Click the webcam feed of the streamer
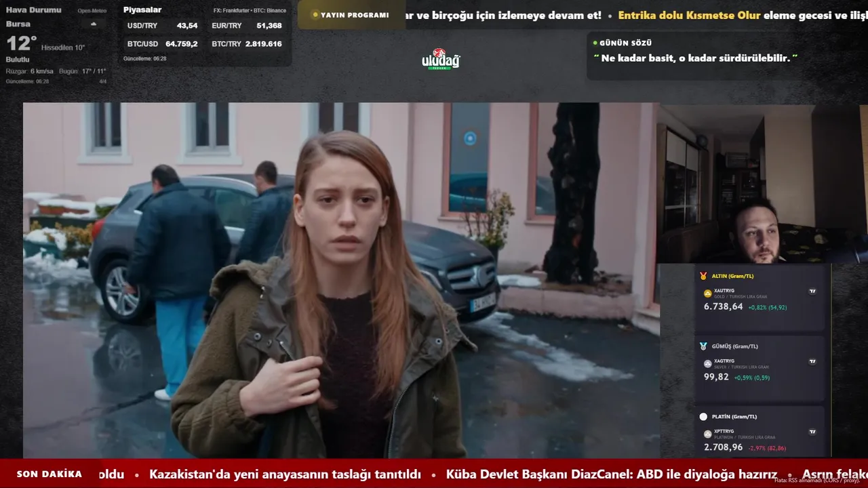This screenshot has width=868, height=488. (x=762, y=183)
